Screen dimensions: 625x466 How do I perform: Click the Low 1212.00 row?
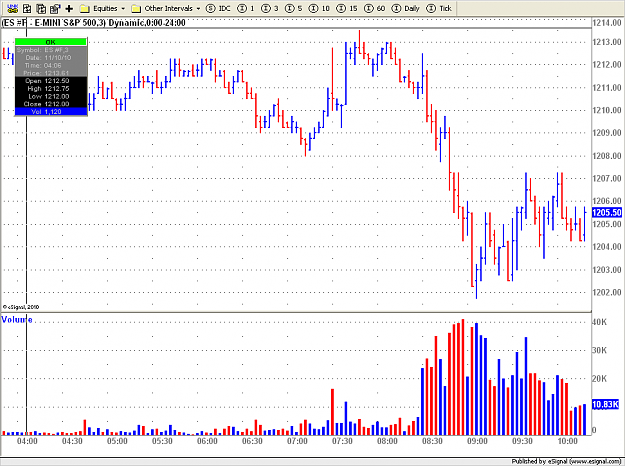[49, 96]
